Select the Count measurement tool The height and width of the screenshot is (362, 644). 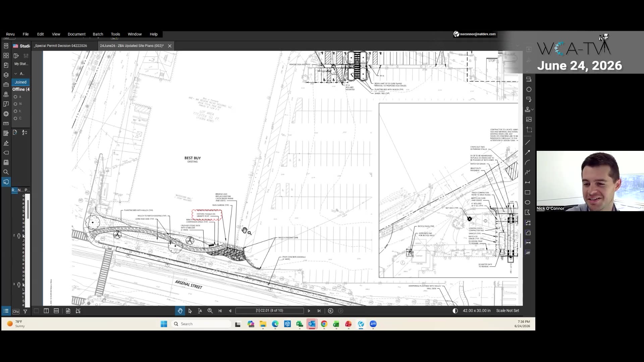(528, 252)
